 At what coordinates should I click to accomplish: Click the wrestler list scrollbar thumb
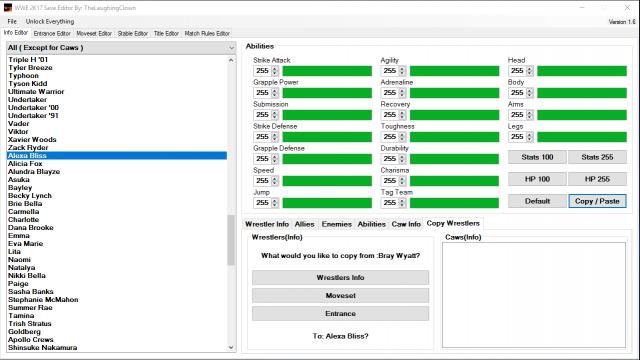coord(231,240)
